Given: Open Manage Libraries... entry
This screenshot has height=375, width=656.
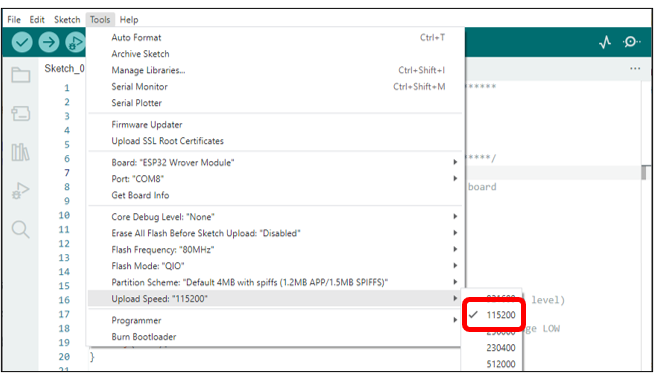Looking at the screenshot, I should pyautogui.click(x=275, y=70).
